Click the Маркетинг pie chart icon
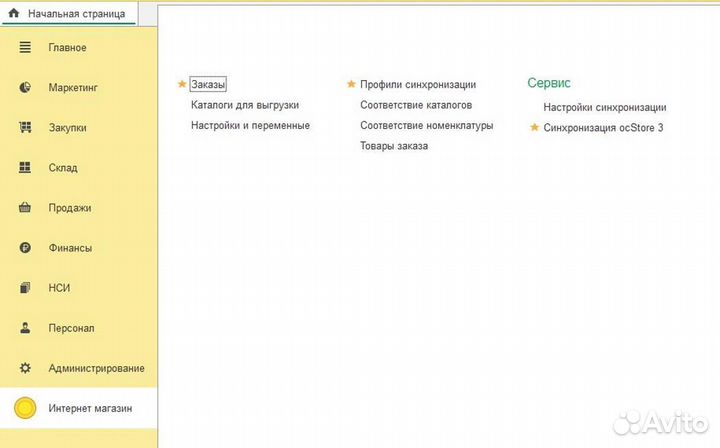 pyautogui.click(x=25, y=87)
